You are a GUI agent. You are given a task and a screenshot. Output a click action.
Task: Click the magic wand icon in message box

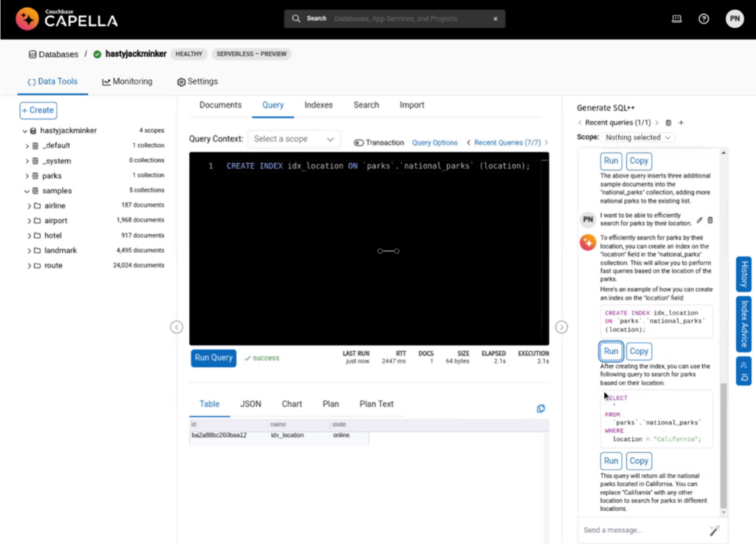tap(714, 531)
